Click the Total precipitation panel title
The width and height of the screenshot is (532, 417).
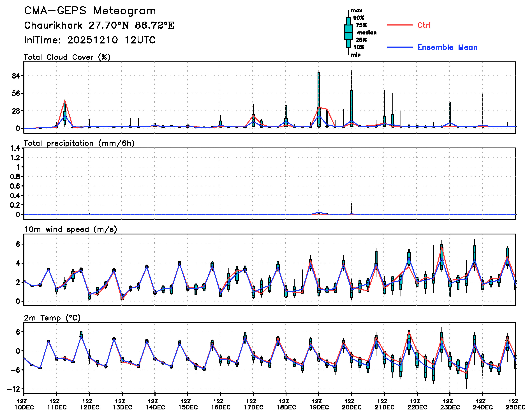[79, 143]
